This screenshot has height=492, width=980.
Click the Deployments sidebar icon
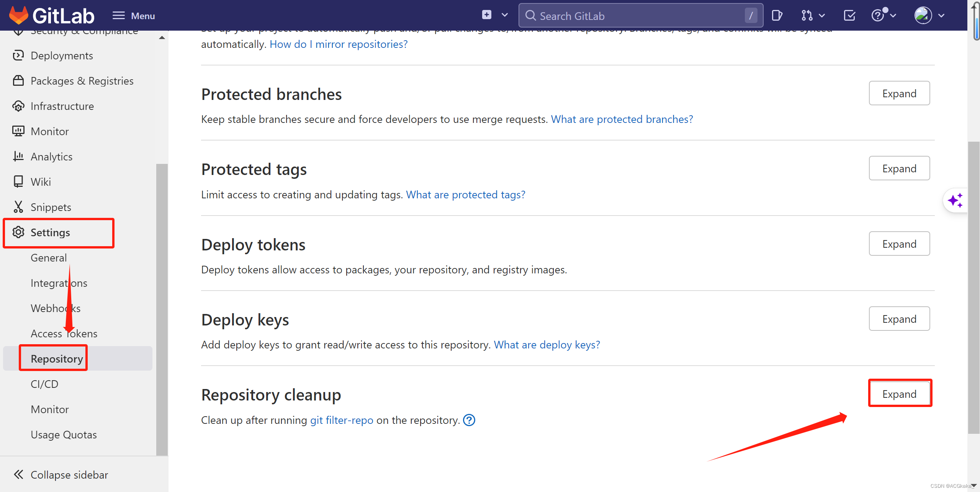(x=18, y=56)
